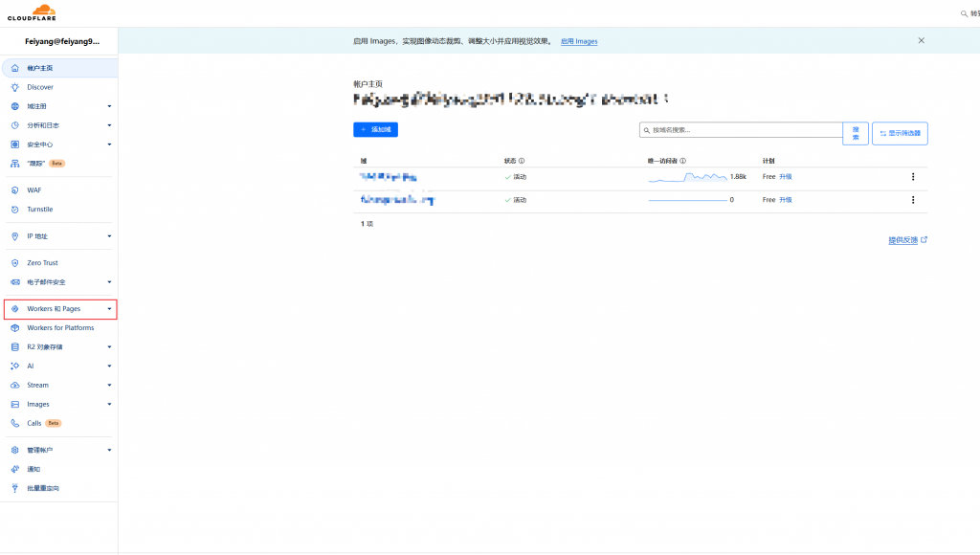Click the info icon beside 唯一访问者 header

tap(682, 161)
